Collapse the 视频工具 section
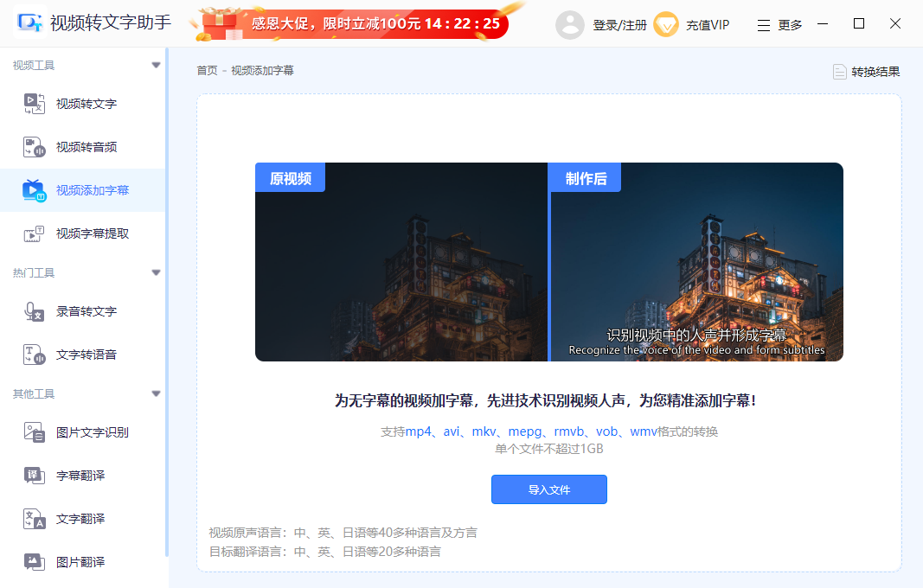Viewport: 923px width, 588px height. pos(156,64)
